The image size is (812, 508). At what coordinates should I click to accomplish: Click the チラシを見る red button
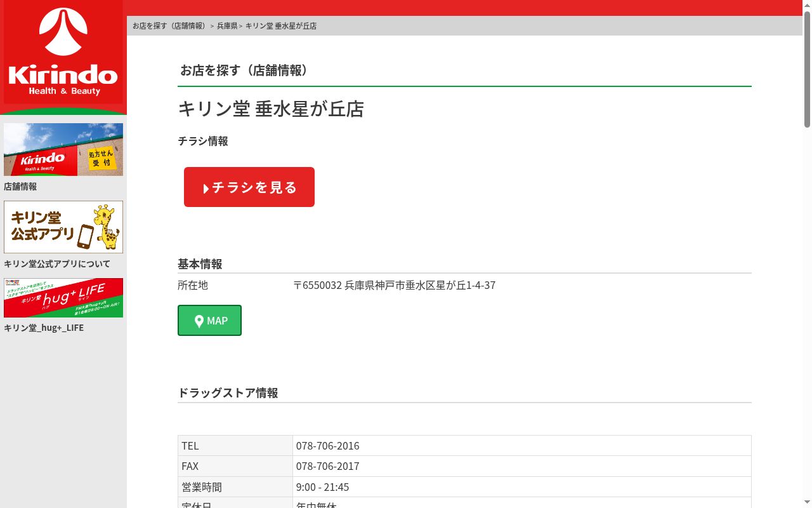click(x=249, y=187)
